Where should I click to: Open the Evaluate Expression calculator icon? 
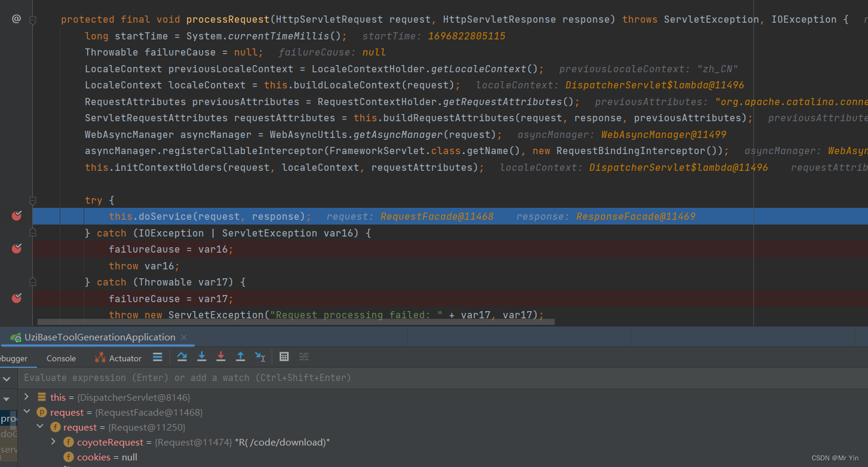coord(284,357)
